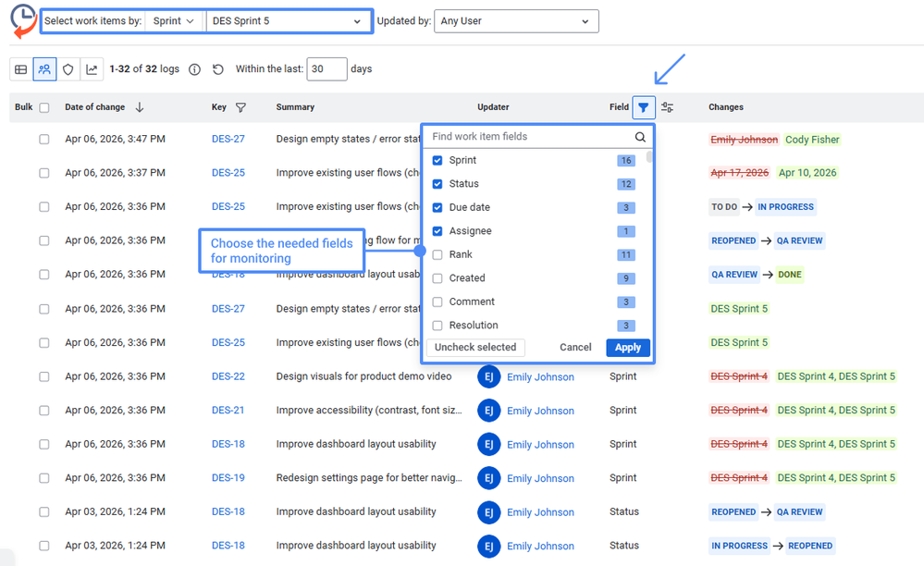Open the table view icon
Image resolution: width=924 pixels, height=566 pixels.
[x=20, y=68]
